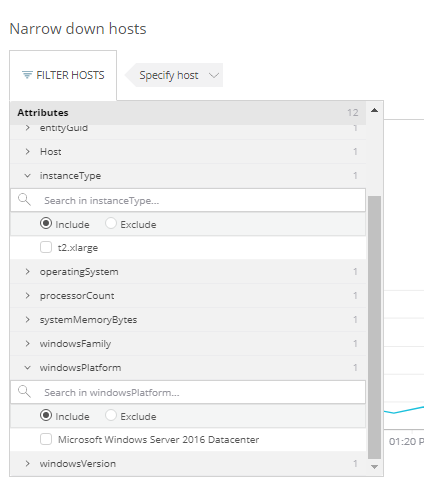Viewport: 424px width, 477px height.
Task: Expand the processorCount attribute row
Action: click(x=188, y=296)
